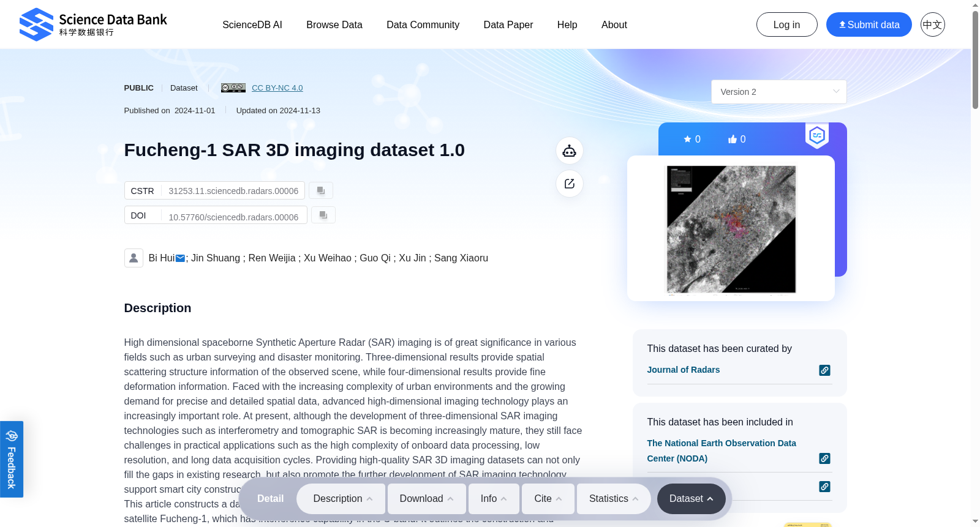Click the Published on 2024-11-01 date

click(170, 111)
